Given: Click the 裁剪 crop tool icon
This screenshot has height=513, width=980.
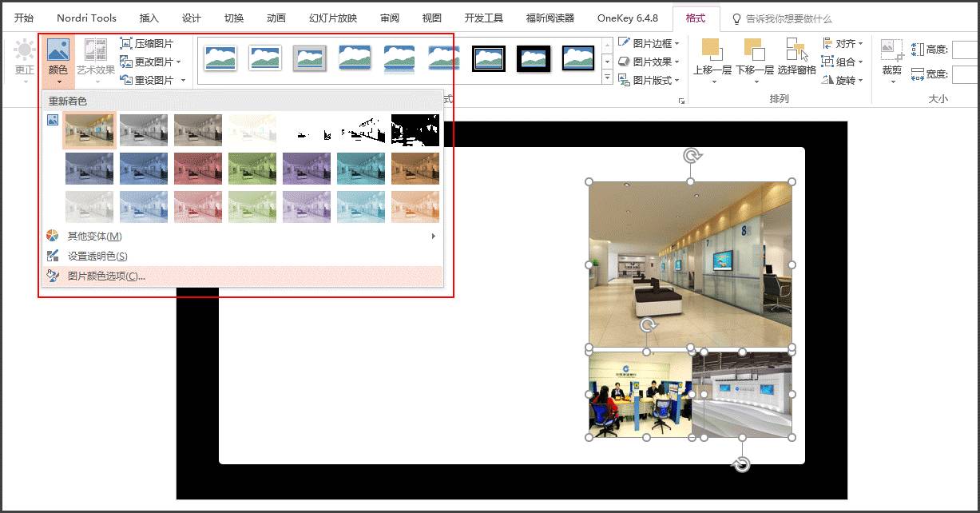Looking at the screenshot, I should click(892, 50).
